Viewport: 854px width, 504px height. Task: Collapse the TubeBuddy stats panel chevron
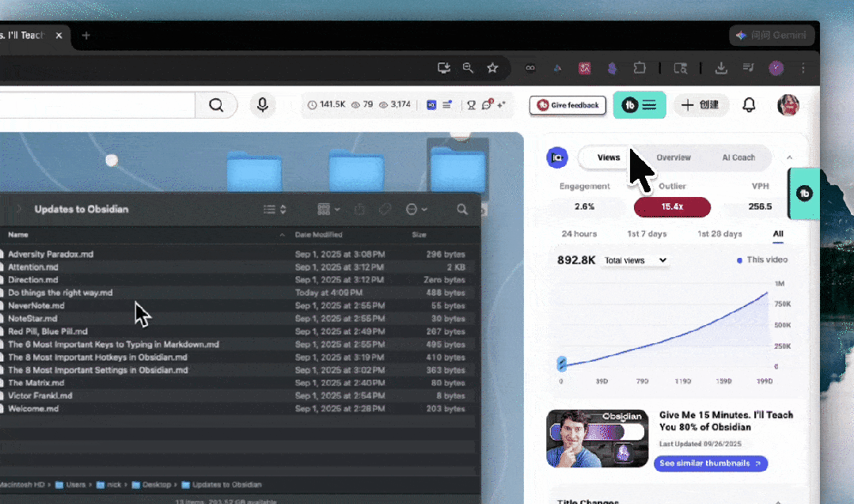(789, 157)
